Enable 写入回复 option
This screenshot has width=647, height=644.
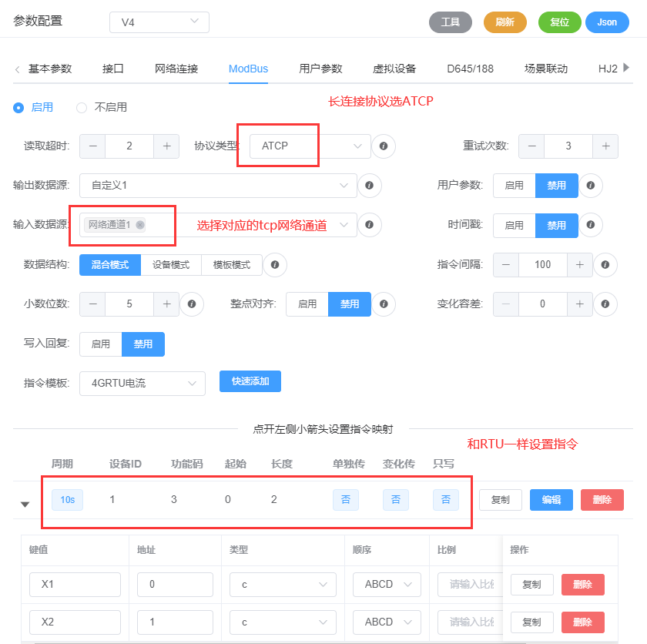click(x=101, y=344)
